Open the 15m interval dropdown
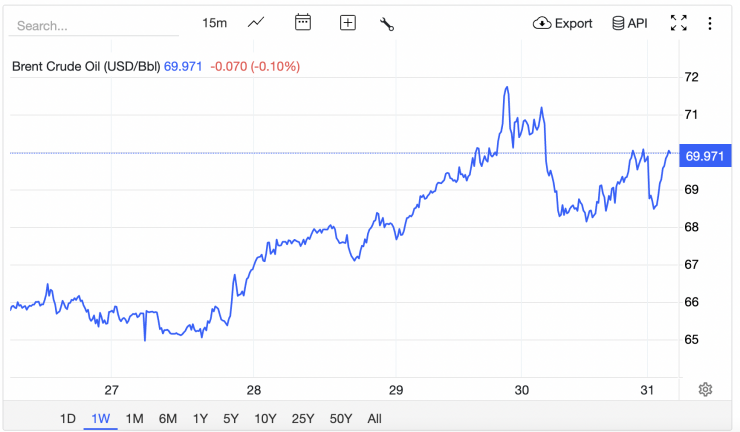Screen dimensions: 740x432 coord(214,23)
